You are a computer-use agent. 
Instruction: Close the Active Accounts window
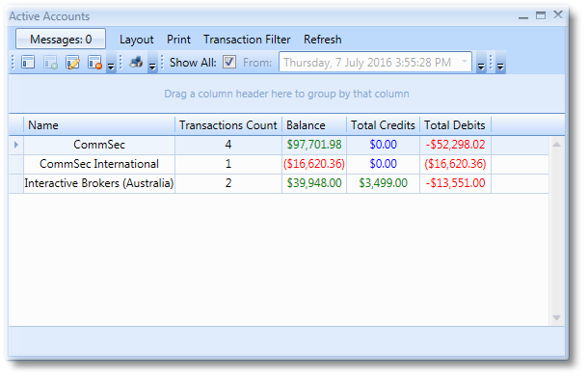pyautogui.click(x=558, y=14)
